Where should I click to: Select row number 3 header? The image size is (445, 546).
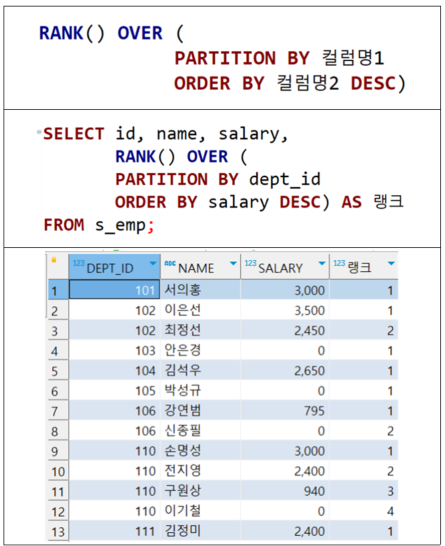(x=58, y=330)
